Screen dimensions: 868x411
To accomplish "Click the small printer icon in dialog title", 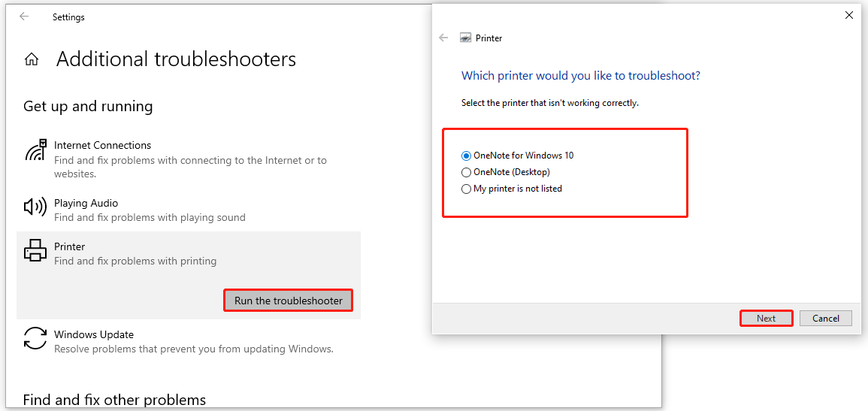I will point(465,38).
